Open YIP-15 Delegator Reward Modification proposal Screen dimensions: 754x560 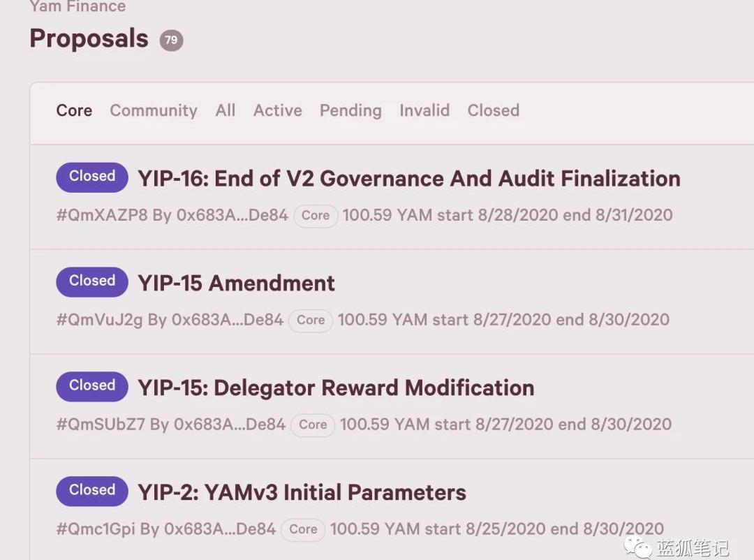click(336, 388)
